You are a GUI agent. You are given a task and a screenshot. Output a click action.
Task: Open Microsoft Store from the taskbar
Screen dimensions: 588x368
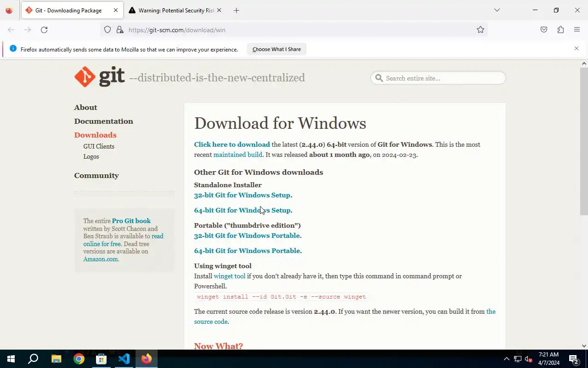click(102, 359)
